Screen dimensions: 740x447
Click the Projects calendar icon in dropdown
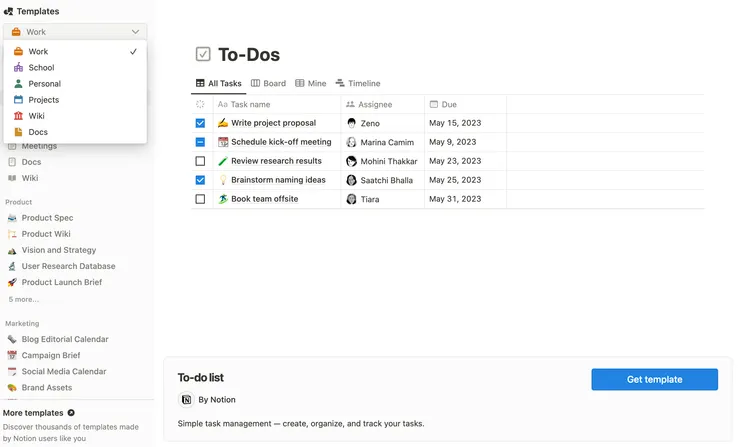click(x=18, y=100)
